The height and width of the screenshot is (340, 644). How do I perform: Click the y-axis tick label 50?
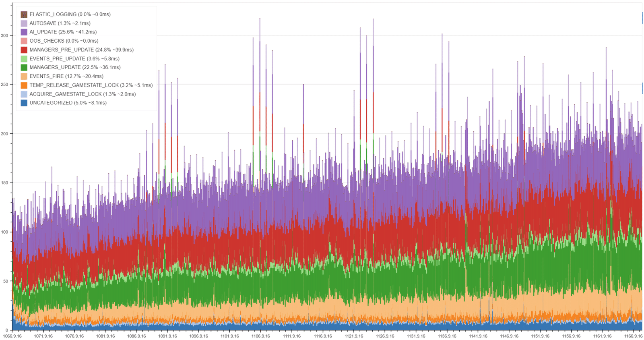tap(6, 281)
